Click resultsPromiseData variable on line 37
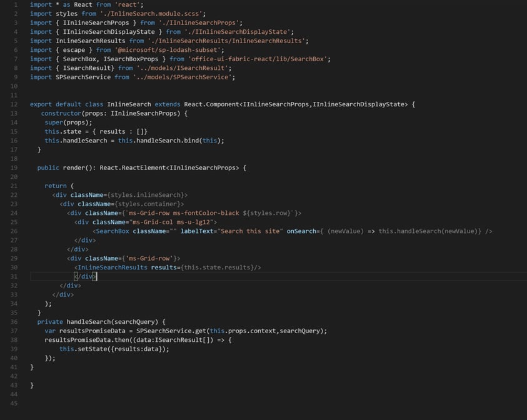Image resolution: width=527 pixels, height=420 pixels. pos(92,331)
